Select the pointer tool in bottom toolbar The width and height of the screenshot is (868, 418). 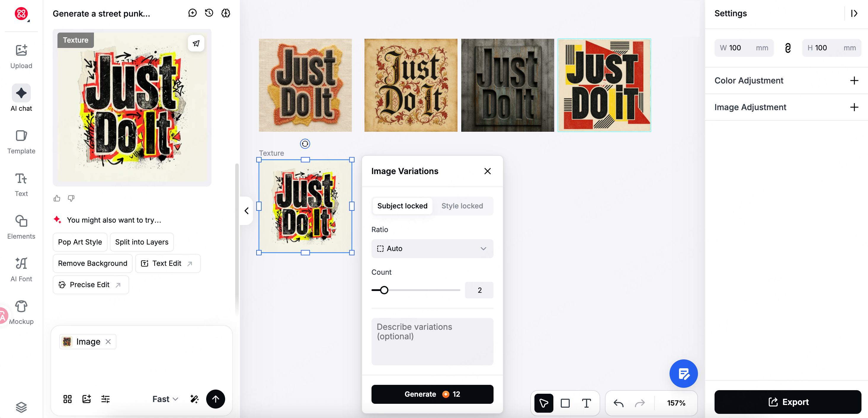pyautogui.click(x=544, y=403)
